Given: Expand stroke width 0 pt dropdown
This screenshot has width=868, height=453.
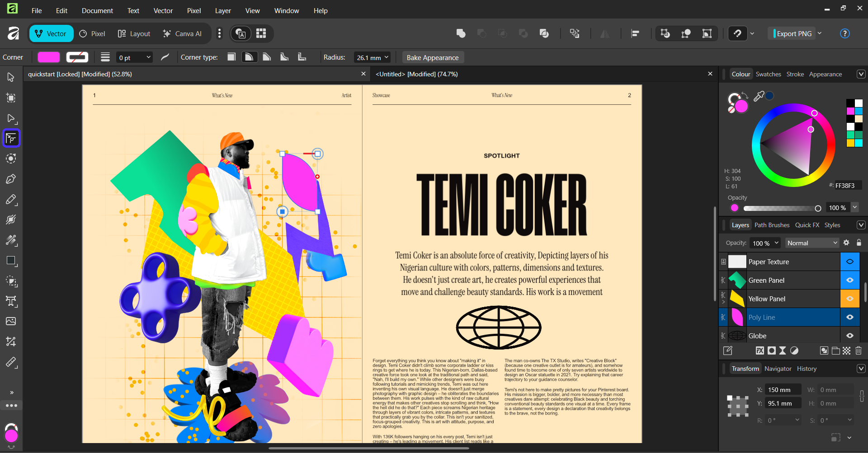Looking at the screenshot, I should (148, 57).
